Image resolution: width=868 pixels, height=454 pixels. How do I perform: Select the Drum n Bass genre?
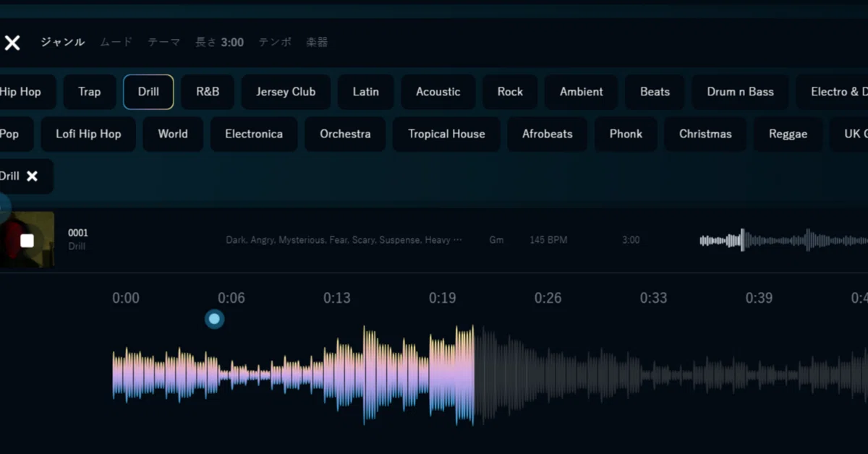pyautogui.click(x=741, y=92)
